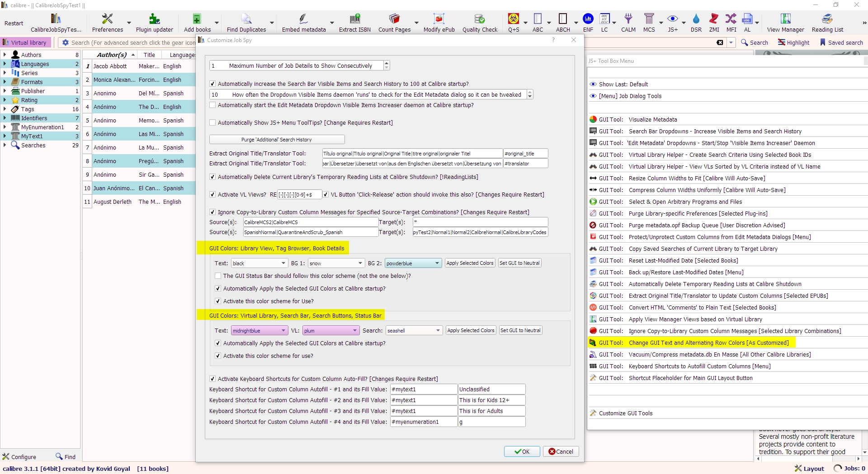Open the VL color dropdown showing plum
Screen dimensions: 868x474
click(331, 331)
